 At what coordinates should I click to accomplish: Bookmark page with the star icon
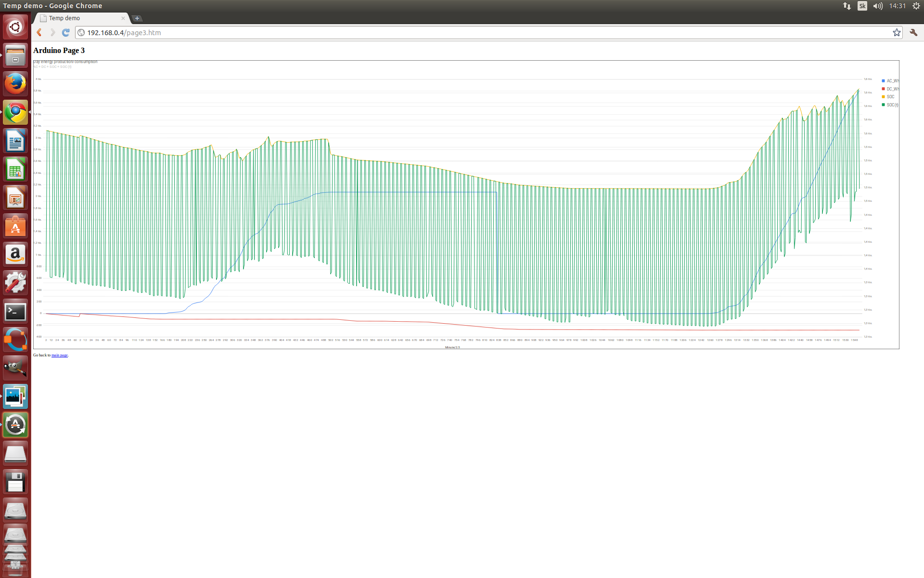897,33
